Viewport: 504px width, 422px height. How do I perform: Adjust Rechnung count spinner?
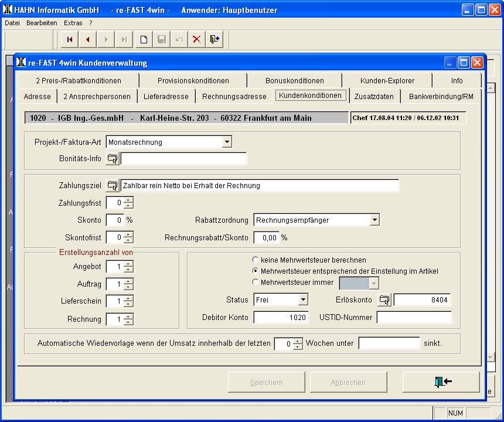pos(128,319)
